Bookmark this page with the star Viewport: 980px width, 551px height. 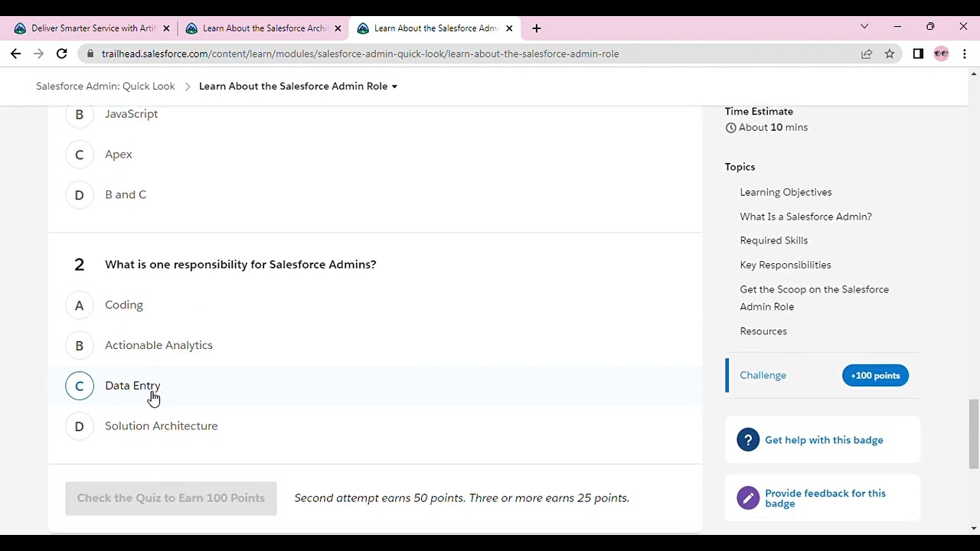click(x=889, y=54)
